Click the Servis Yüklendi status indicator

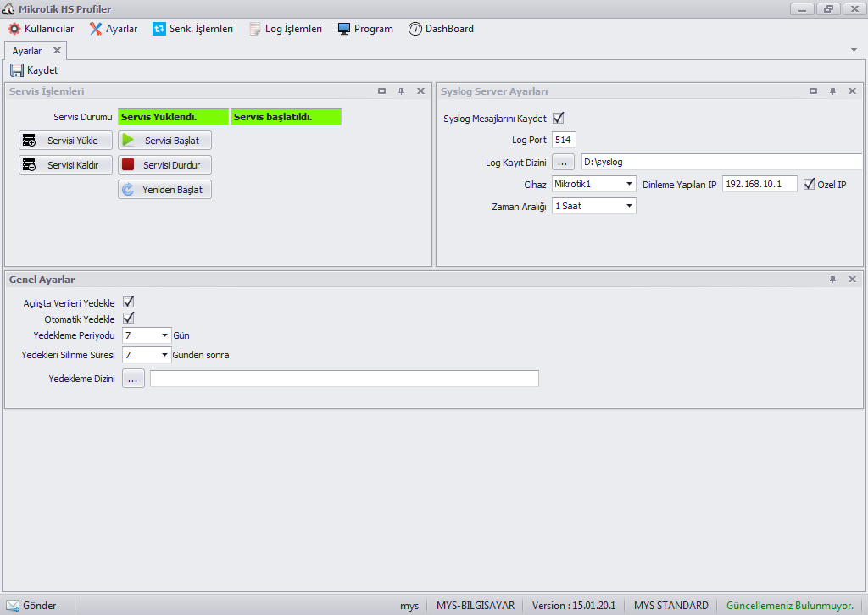173,117
